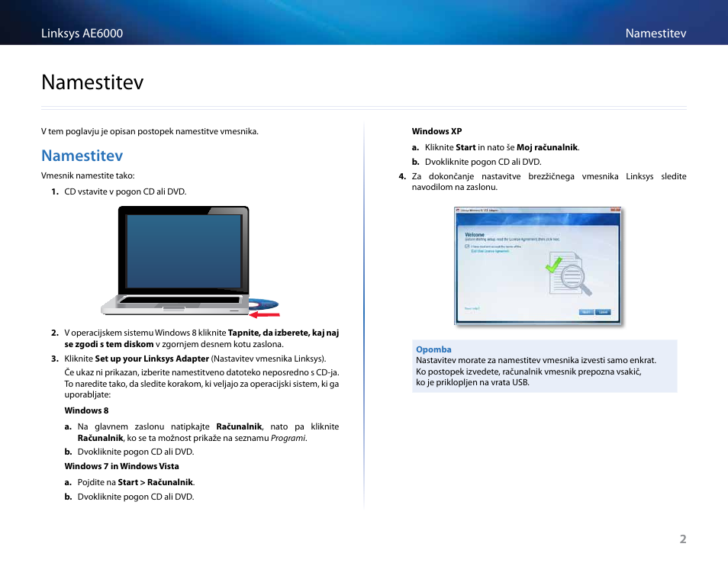Click the 'Windows XP' subheading
This screenshot has width=728, height=563.
pos(437,131)
